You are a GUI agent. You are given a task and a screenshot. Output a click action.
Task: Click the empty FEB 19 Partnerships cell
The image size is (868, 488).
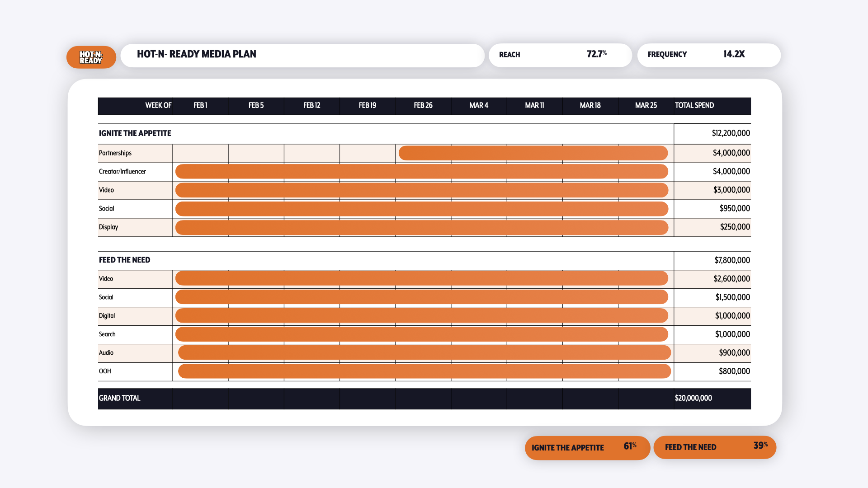click(x=367, y=154)
